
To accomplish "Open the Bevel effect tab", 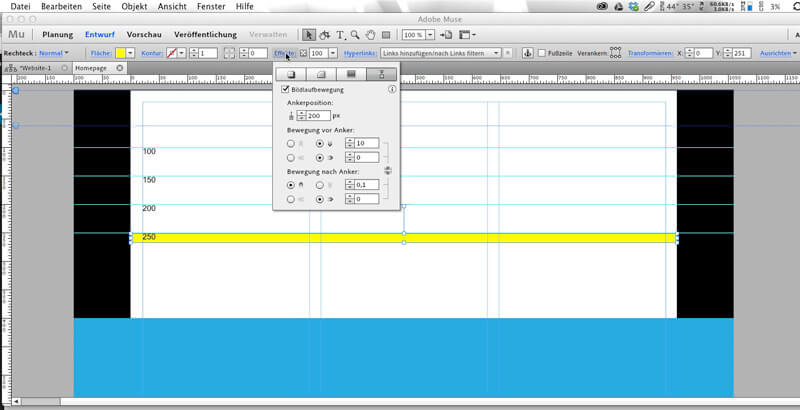I will (321, 74).
